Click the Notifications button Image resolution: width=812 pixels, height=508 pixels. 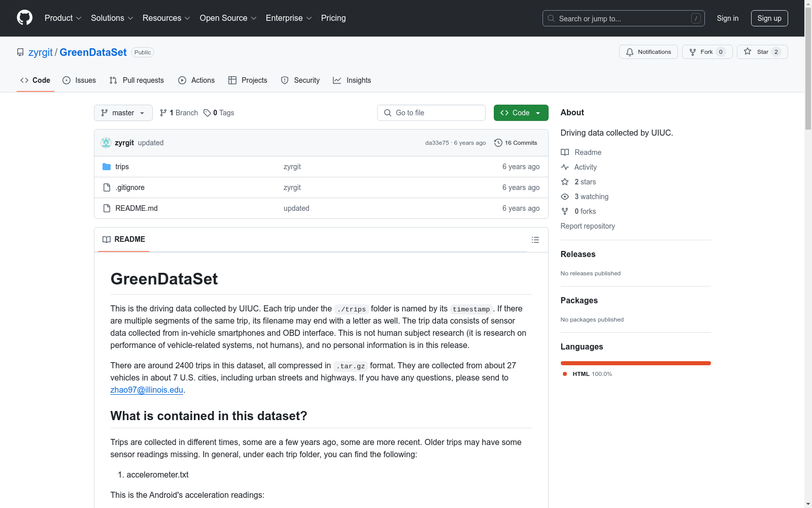(649, 52)
